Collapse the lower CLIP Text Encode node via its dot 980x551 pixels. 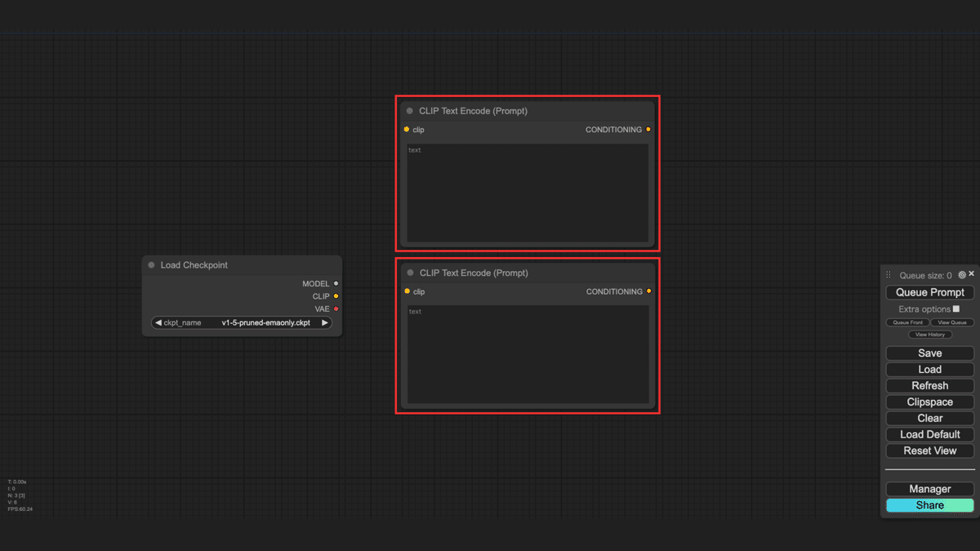point(410,273)
